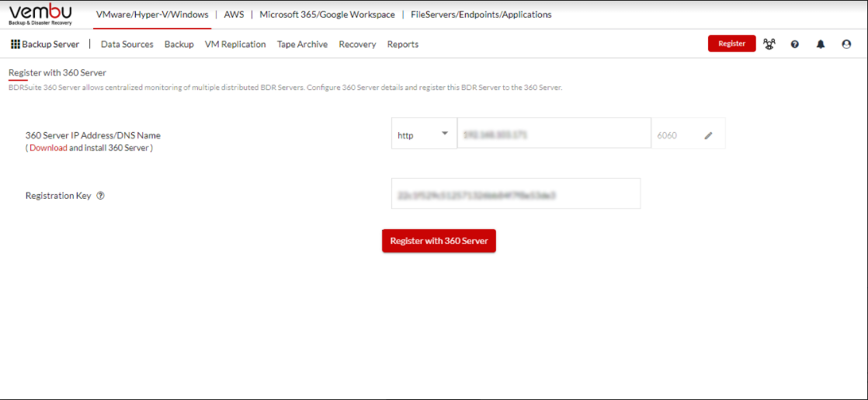Click Register with 360 Server button

[x=439, y=241]
